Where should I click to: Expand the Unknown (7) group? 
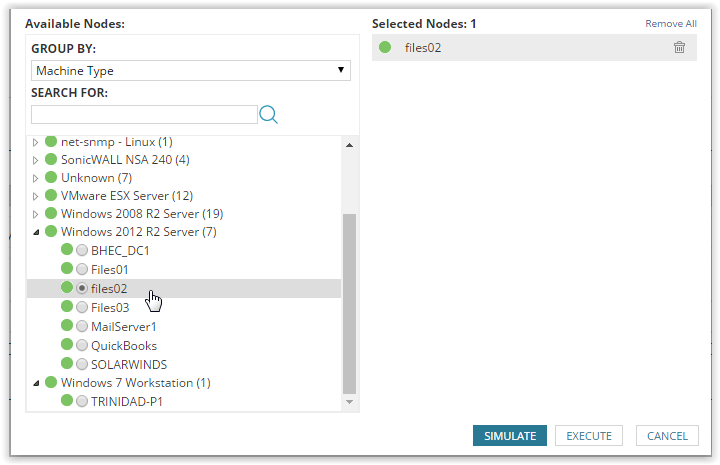tap(35, 178)
